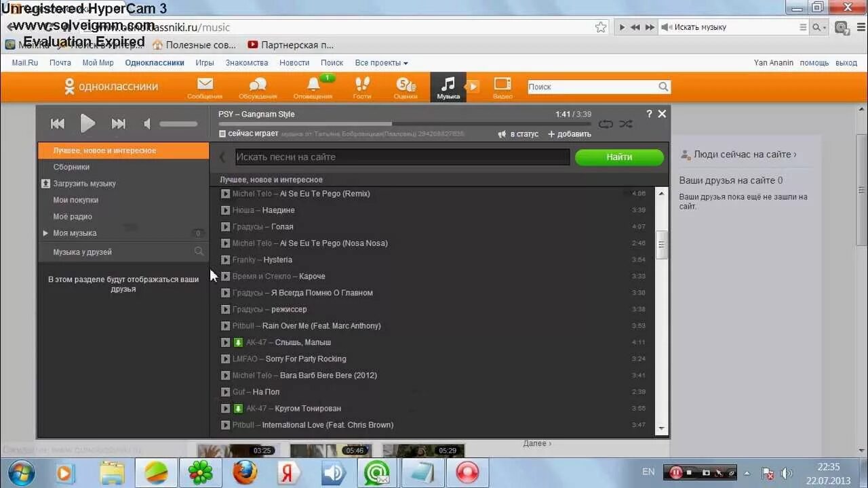The width and height of the screenshot is (868, 488).
Task: Click the main play button
Action: pos(87,123)
